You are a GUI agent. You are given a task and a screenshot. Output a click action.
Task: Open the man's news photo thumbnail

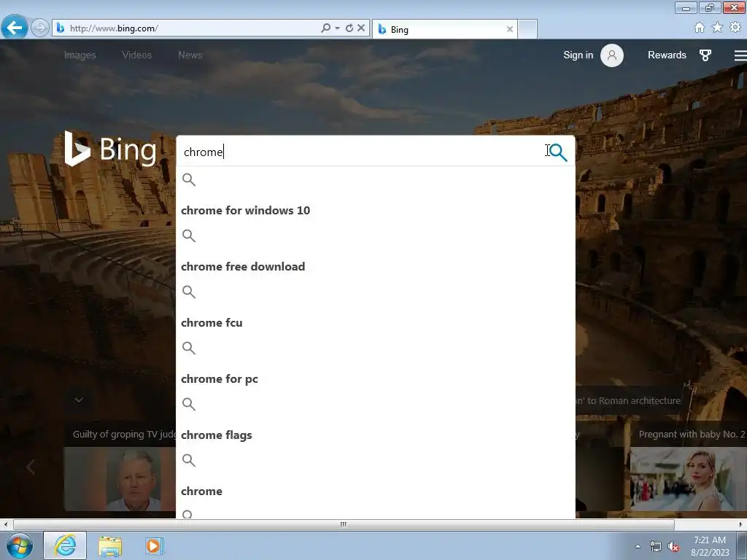[x=120, y=479]
